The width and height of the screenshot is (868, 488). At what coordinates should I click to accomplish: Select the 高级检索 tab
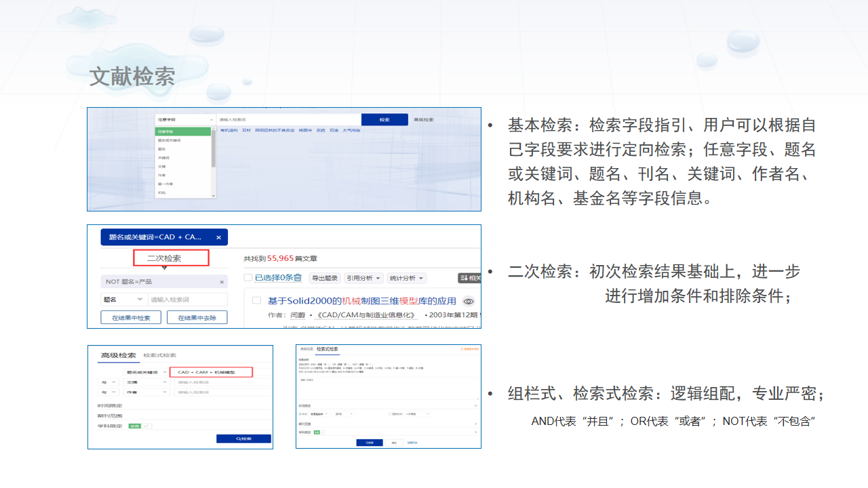pos(118,356)
